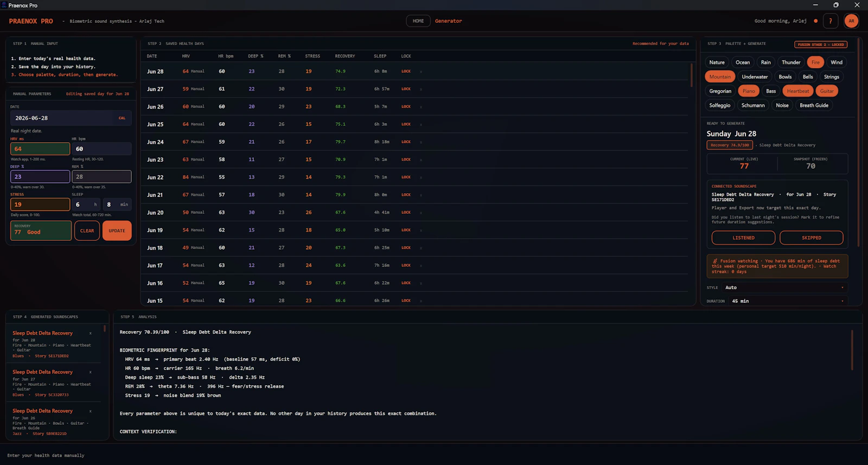Toggle the Rain palette chip
Viewport: 868px width, 465px height.
pos(765,62)
